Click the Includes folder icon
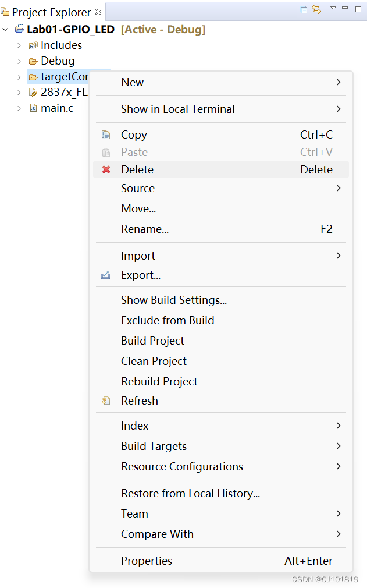The height and width of the screenshot is (588, 367). (33, 45)
